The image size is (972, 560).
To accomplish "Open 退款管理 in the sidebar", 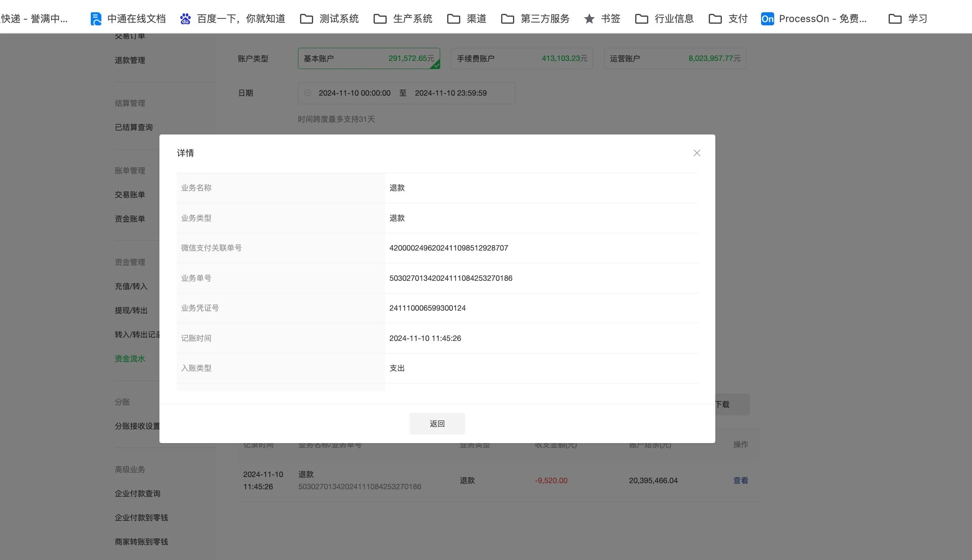I will click(x=130, y=60).
